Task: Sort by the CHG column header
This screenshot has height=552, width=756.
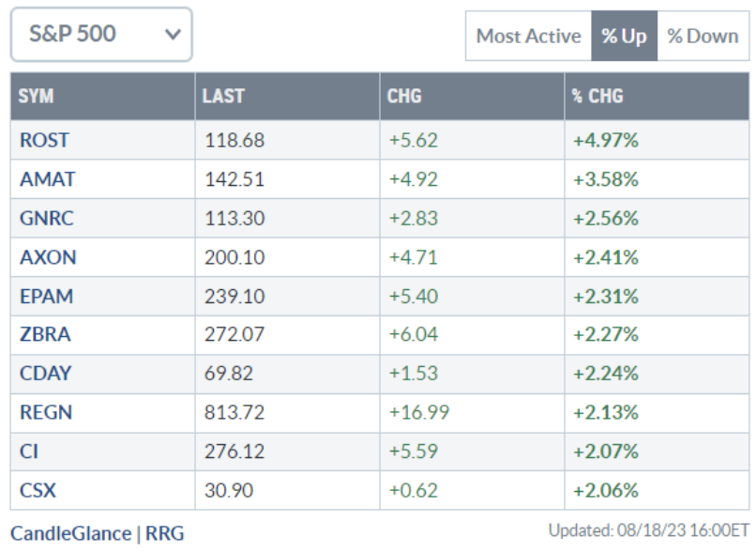Action: coord(404,96)
